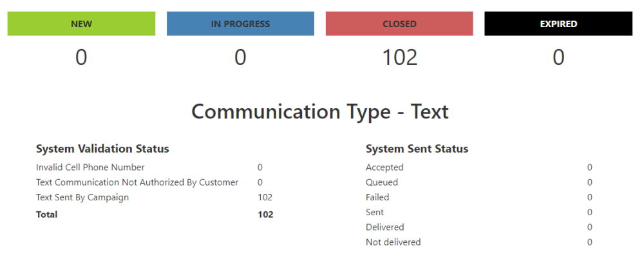This screenshot has width=644, height=259.
Task: Open the red CLOSED status tile
Action: coord(399,23)
